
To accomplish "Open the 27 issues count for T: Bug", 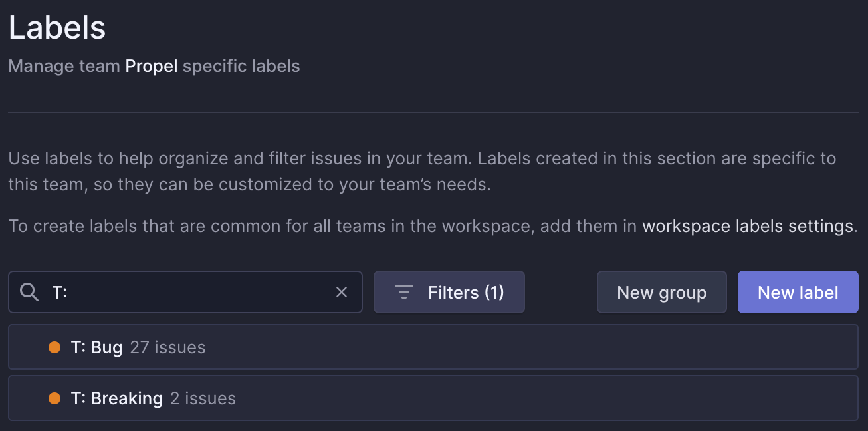I will click(167, 347).
